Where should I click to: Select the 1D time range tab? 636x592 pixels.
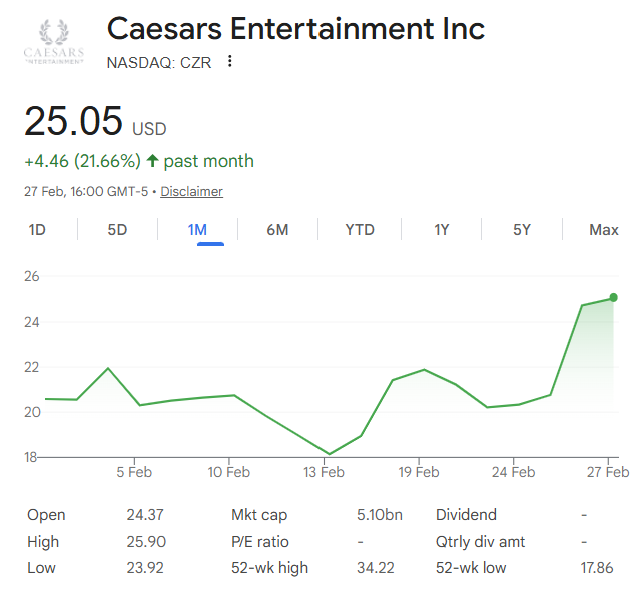(37, 230)
